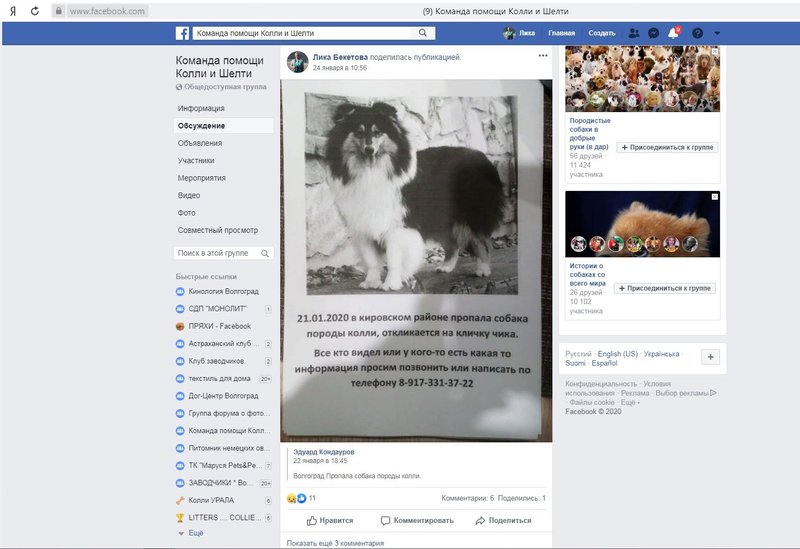Click Создать in top bar
This screenshot has height=549, width=800.
pos(602,33)
